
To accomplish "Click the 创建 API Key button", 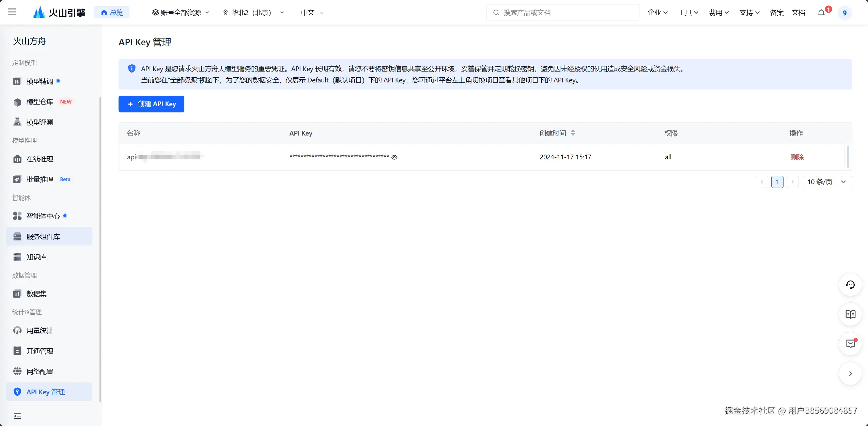I will (x=151, y=104).
